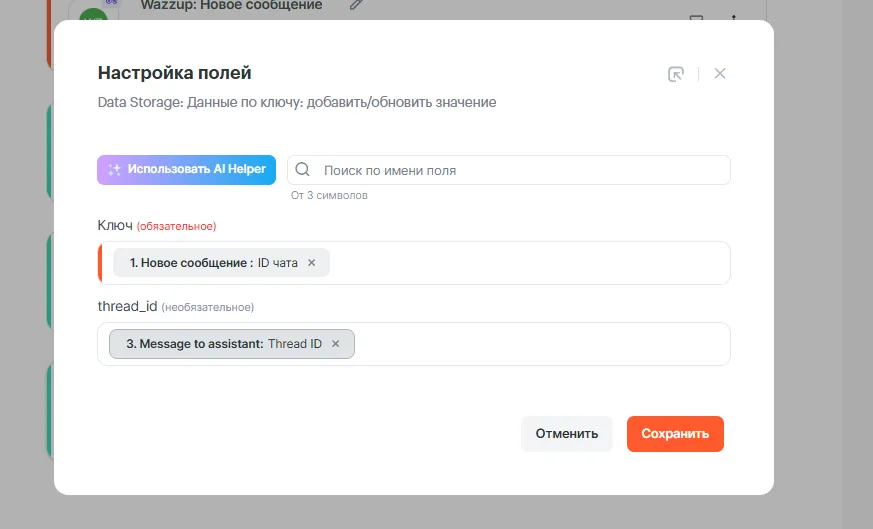The image size is (873, 529).
Task: Click the Использовать AI Helper button
Action: click(186, 170)
